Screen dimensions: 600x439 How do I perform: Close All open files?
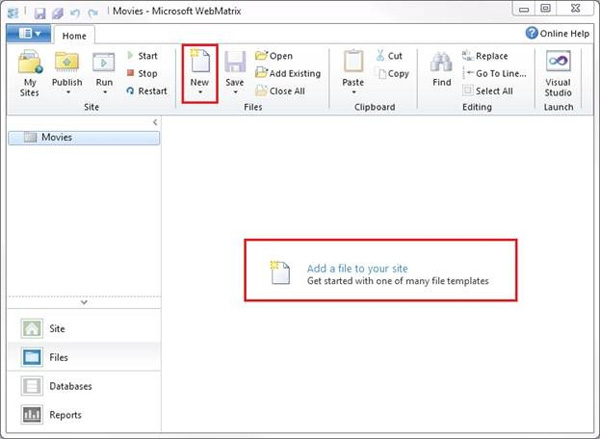pyautogui.click(x=280, y=91)
